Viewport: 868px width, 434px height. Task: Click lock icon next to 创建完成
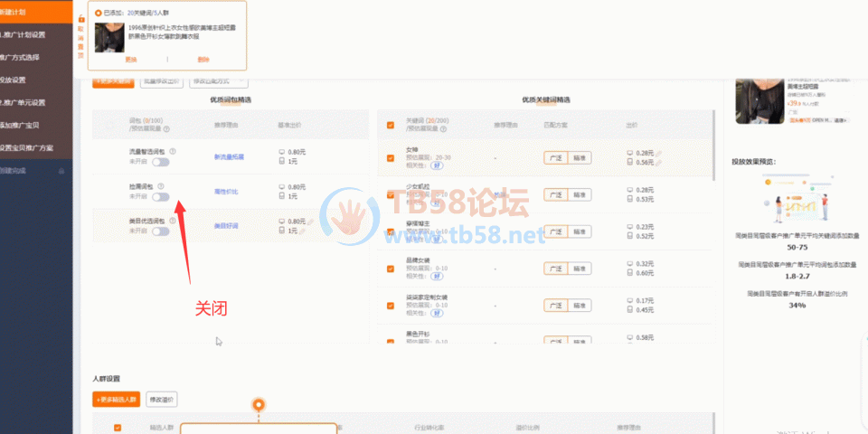[x=61, y=170]
